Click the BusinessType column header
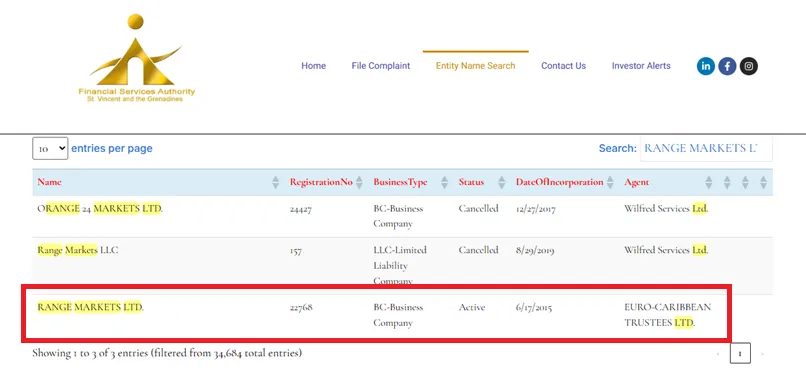 pos(400,182)
